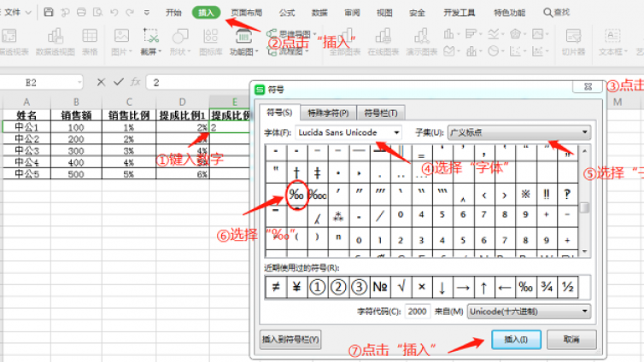Click the 取消 button
The height and width of the screenshot is (362, 644).
coord(571,340)
